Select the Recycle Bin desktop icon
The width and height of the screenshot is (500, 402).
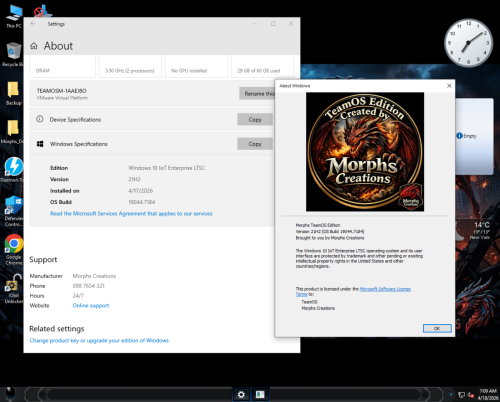tap(13, 54)
